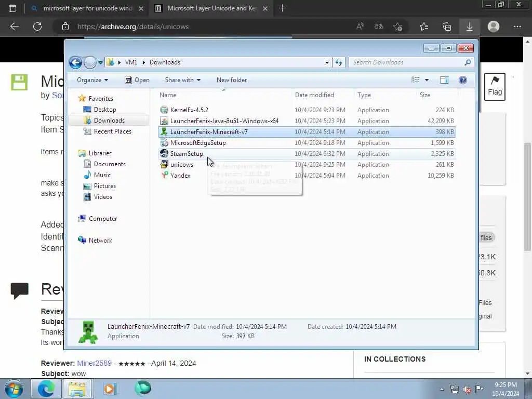This screenshot has height=399, width=532.
Task: Sort files by Size column header
Action: point(425,95)
